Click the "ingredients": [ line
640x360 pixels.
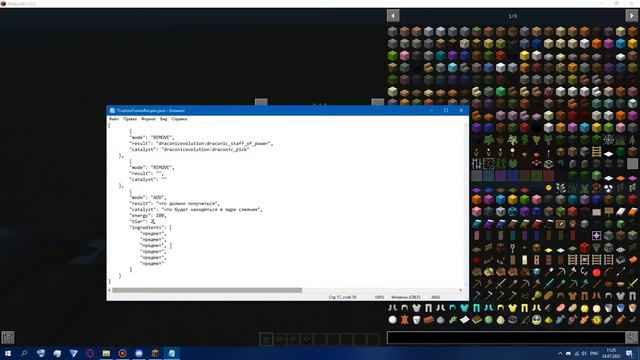point(151,227)
